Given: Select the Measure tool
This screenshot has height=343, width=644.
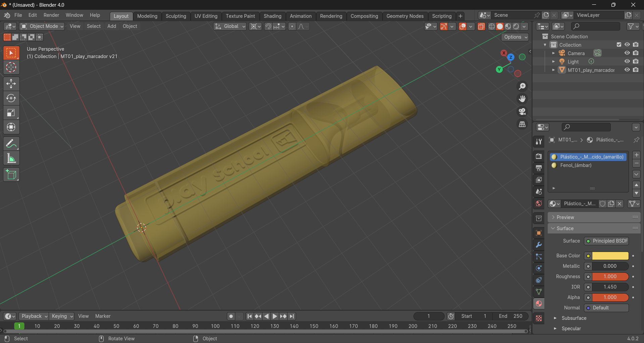Looking at the screenshot, I should coord(11,159).
